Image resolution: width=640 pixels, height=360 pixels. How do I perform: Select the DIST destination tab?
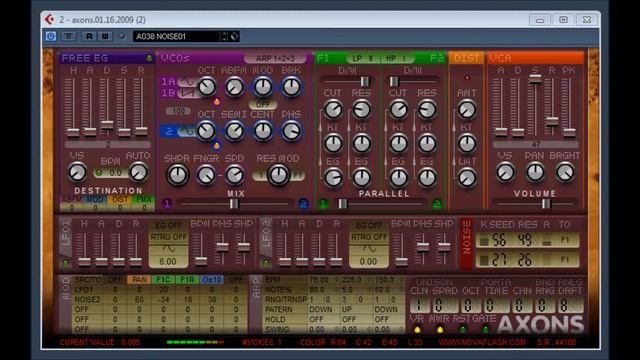[x=119, y=199]
